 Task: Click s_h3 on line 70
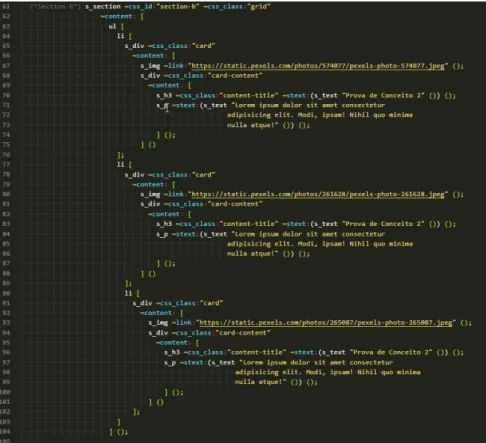(164, 95)
